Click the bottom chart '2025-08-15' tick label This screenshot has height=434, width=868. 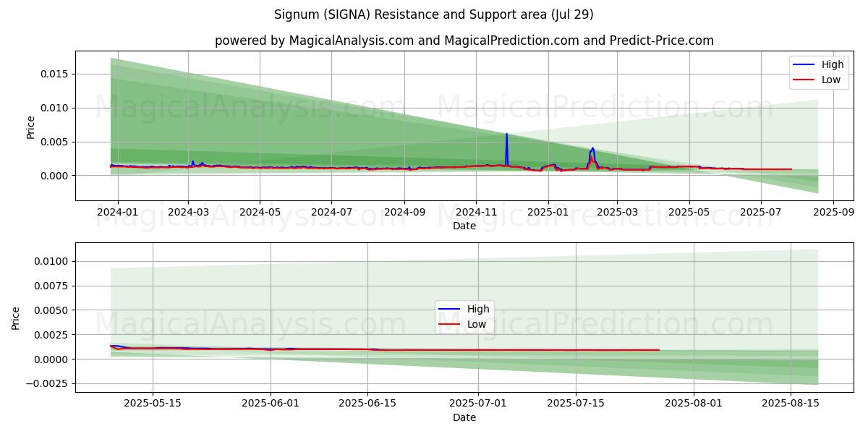[x=791, y=404]
